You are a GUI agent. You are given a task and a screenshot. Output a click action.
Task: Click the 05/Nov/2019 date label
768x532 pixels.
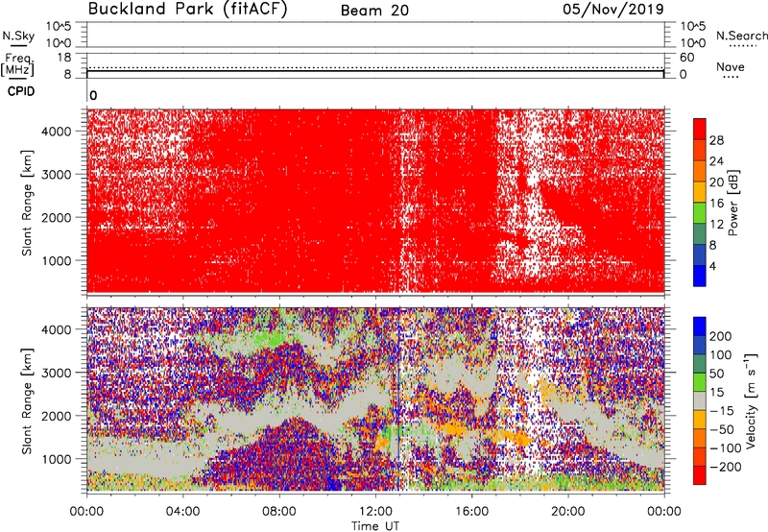coord(613,10)
